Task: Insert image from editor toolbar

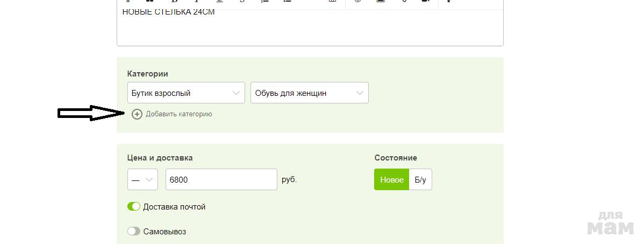Action: tap(381, 2)
